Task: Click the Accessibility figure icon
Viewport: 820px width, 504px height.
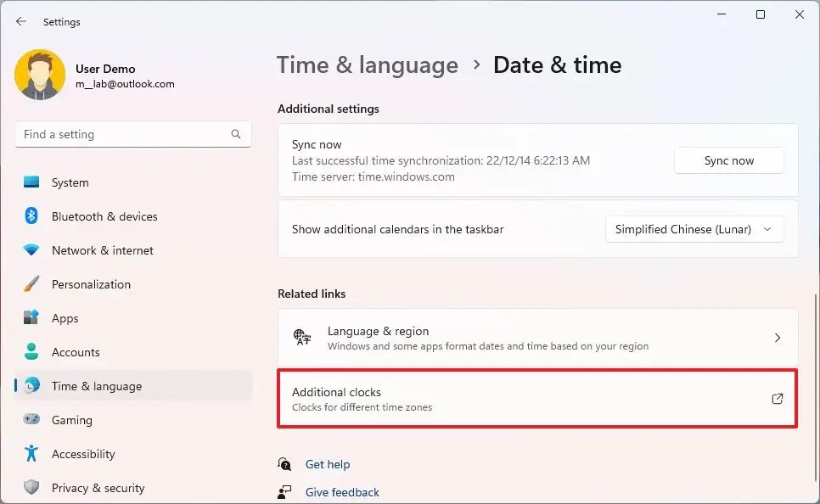Action: (x=31, y=453)
